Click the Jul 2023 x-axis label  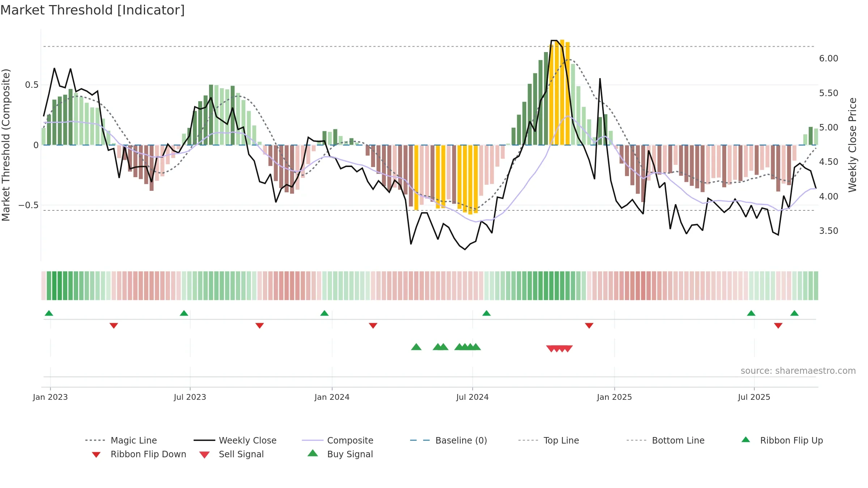point(190,397)
